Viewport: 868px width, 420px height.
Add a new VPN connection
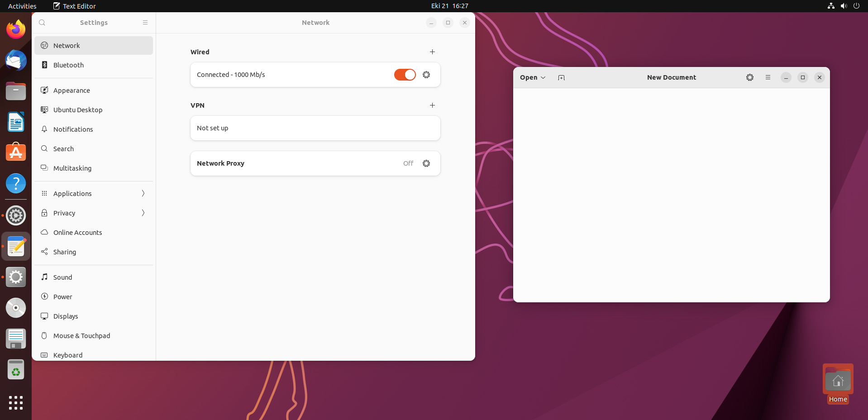(432, 105)
